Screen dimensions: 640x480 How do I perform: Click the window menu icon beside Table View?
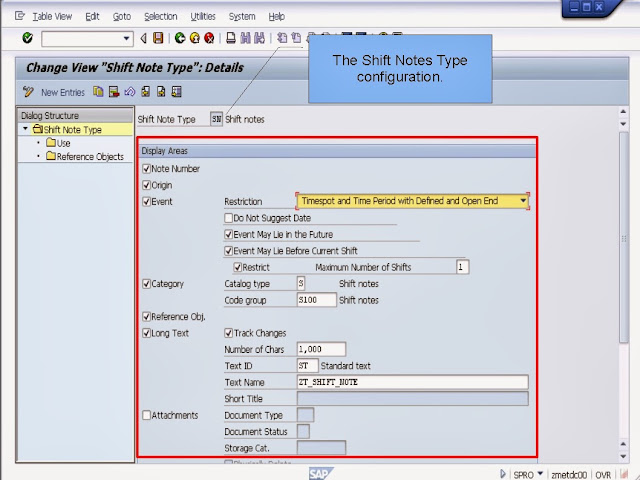pos(20,16)
